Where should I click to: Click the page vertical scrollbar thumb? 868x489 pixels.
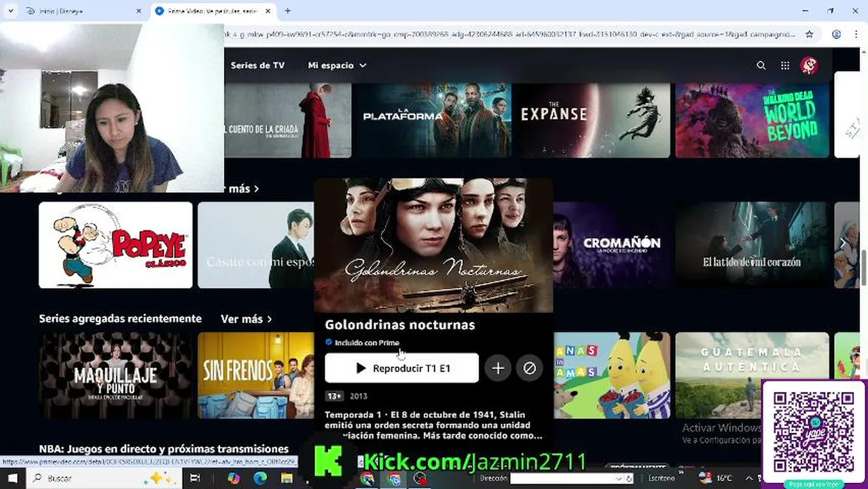[x=864, y=268]
